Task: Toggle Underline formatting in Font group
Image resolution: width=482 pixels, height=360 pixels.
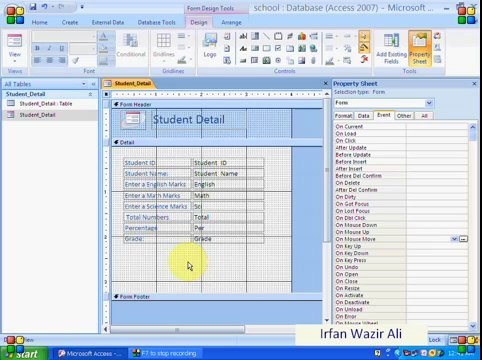Action: [x=62, y=49]
